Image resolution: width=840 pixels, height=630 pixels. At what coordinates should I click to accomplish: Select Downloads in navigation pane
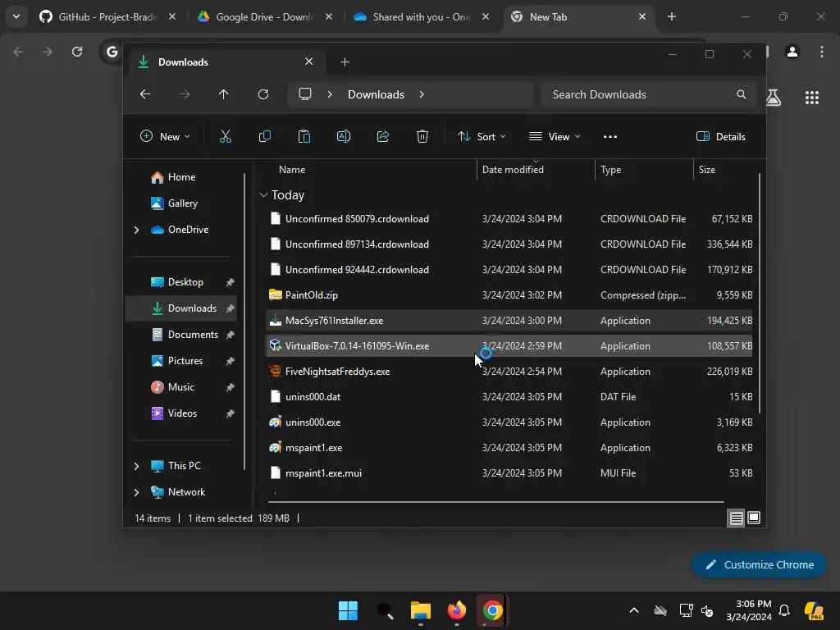(x=181, y=308)
